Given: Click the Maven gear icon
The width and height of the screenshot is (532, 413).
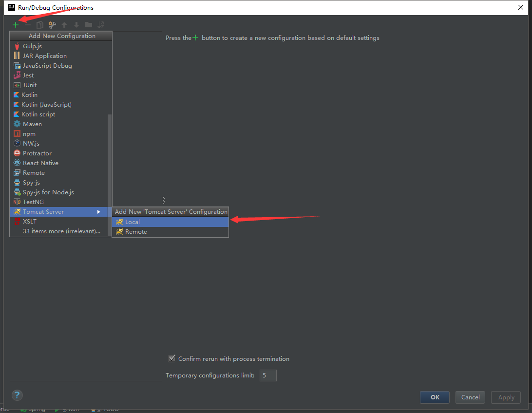Looking at the screenshot, I should pyautogui.click(x=17, y=124).
